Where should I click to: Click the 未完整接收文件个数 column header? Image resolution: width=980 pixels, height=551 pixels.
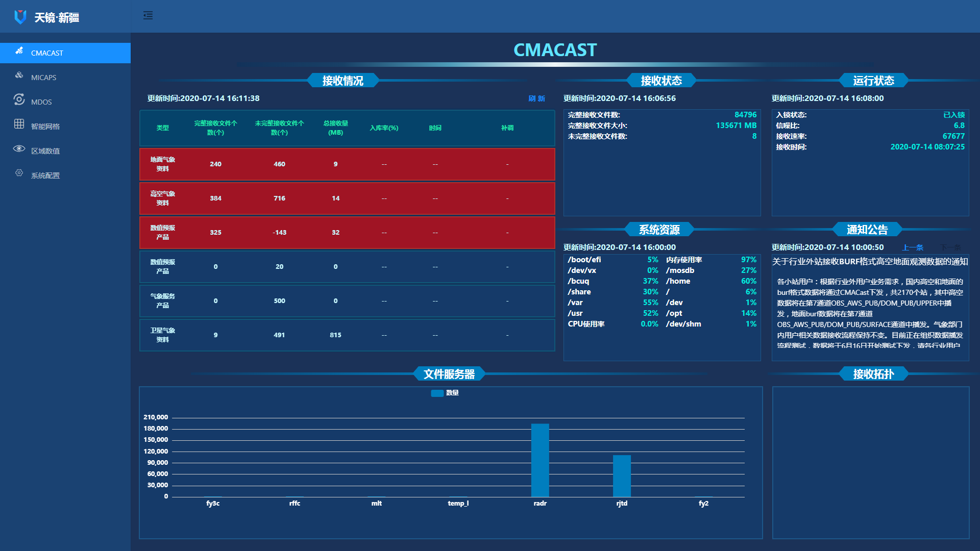pyautogui.click(x=279, y=128)
